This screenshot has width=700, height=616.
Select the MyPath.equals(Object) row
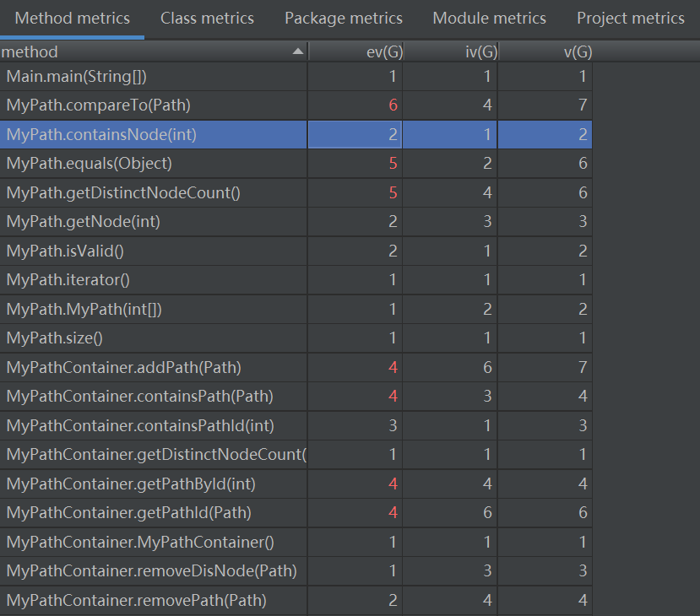pos(296,163)
